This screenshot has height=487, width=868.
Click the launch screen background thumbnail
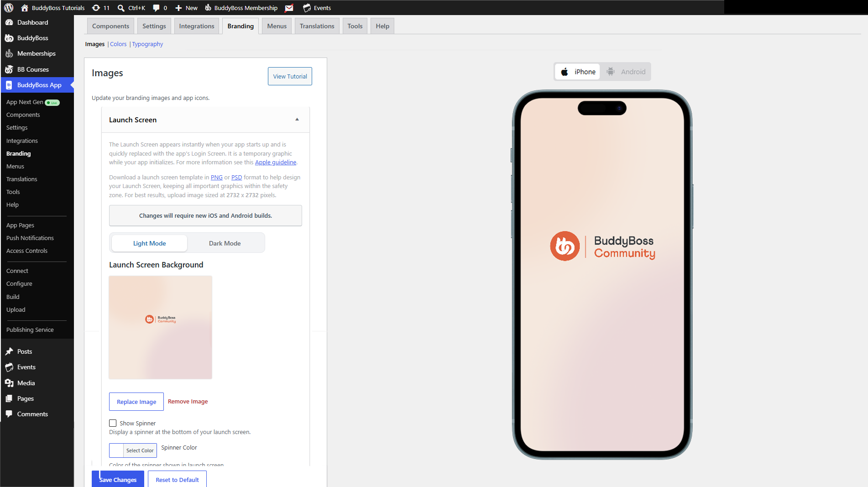point(160,327)
